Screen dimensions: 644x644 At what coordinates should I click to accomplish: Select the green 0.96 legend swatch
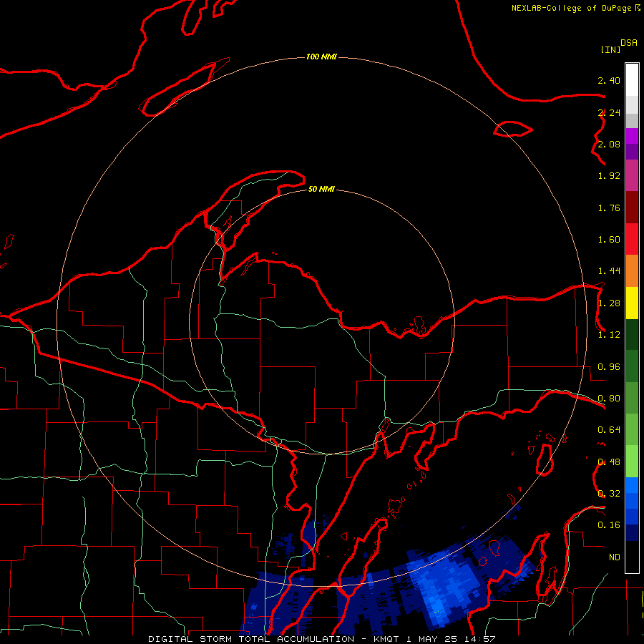point(632,366)
